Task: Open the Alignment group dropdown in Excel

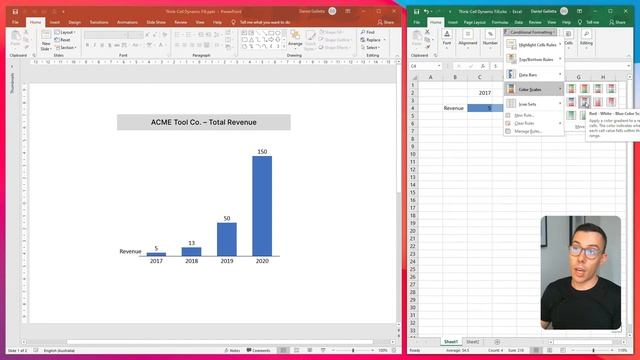Action: click(x=468, y=40)
